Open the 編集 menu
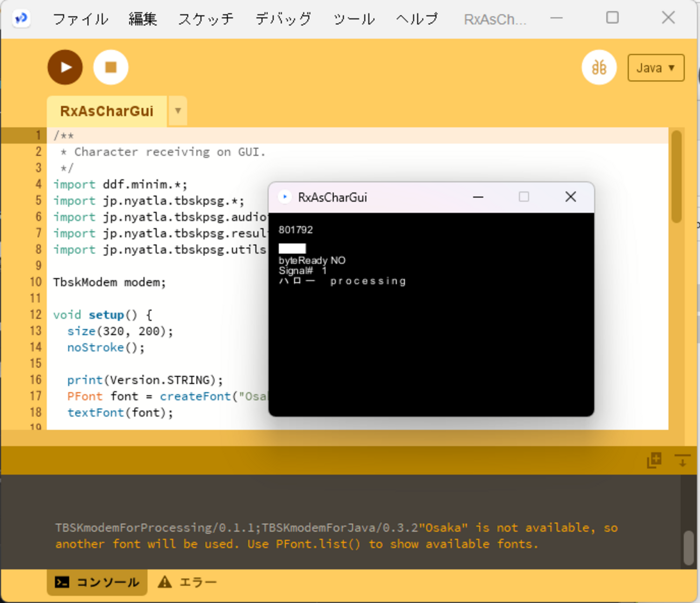This screenshot has height=603, width=700. coord(143,19)
